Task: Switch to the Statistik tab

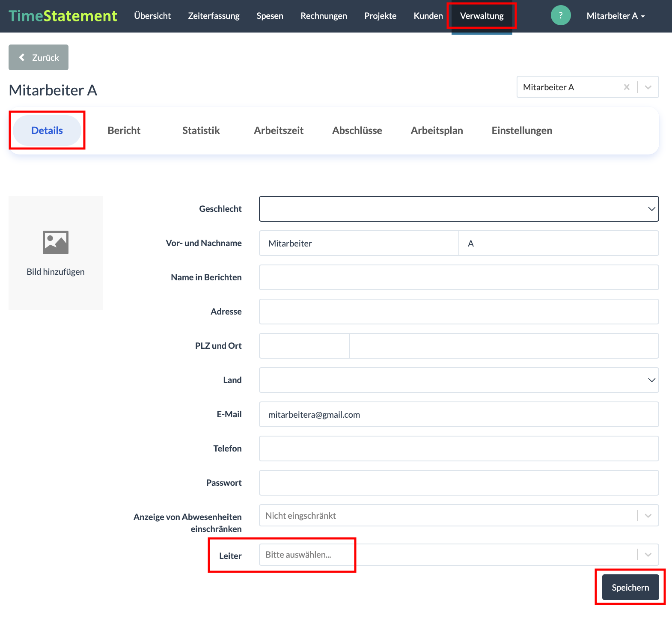Action: click(x=201, y=130)
